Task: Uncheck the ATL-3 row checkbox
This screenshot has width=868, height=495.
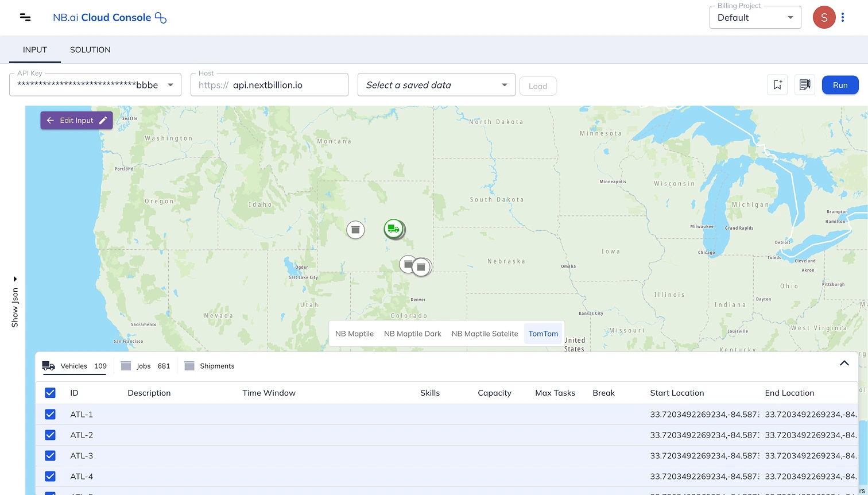Action: click(x=50, y=455)
